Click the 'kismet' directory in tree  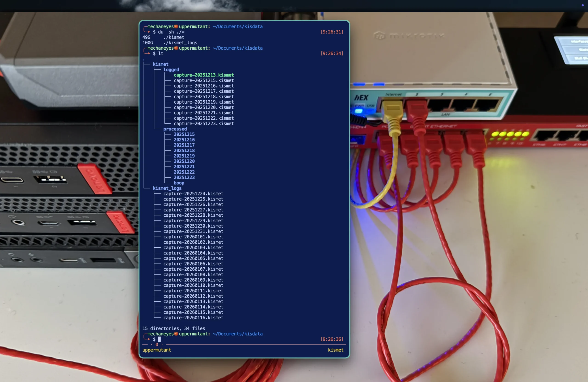pyautogui.click(x=161, y=64)
